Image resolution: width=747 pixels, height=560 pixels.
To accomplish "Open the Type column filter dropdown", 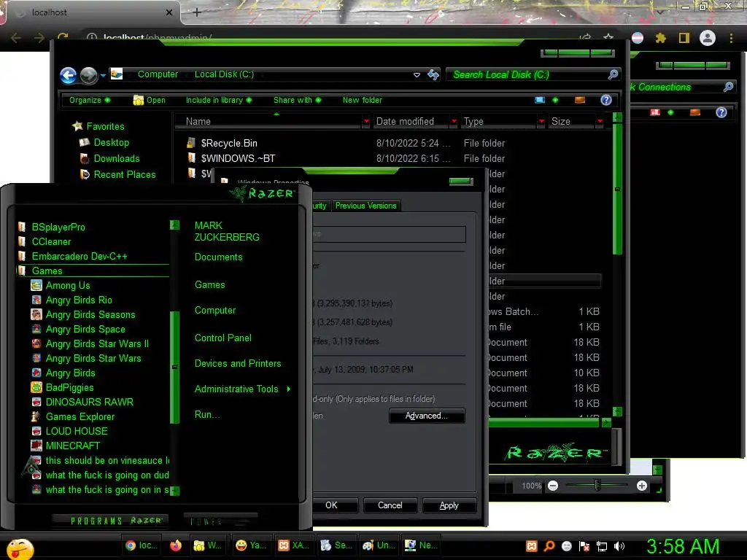I will [541, 122].
